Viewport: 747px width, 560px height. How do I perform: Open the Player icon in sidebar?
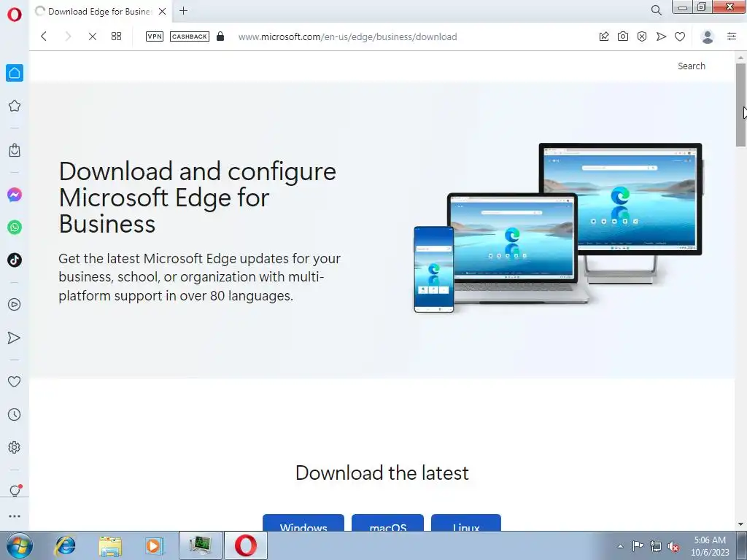15,304
